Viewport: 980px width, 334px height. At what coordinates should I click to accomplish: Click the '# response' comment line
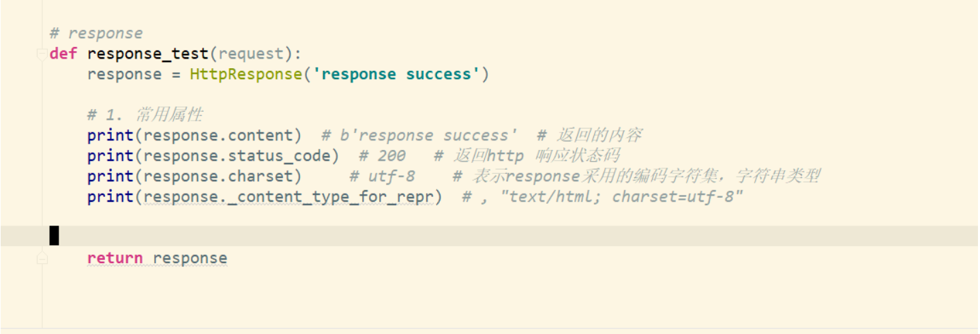(x=96, y=33)
